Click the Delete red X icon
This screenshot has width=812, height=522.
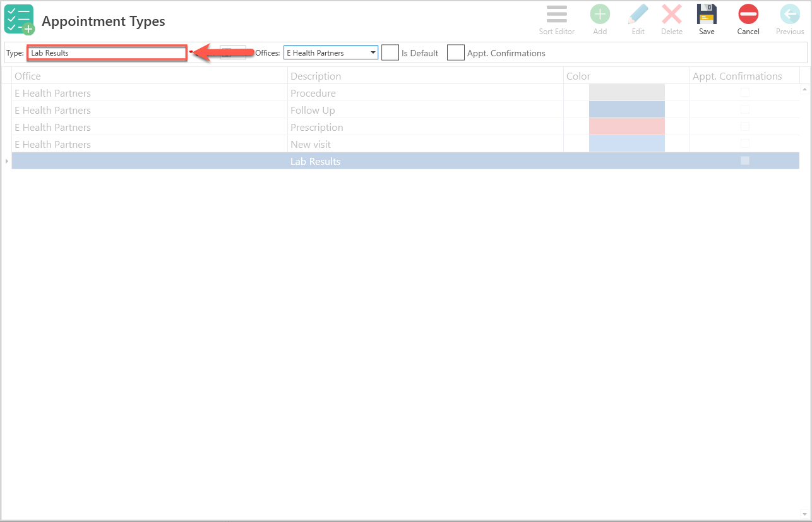tap(672, 20)
